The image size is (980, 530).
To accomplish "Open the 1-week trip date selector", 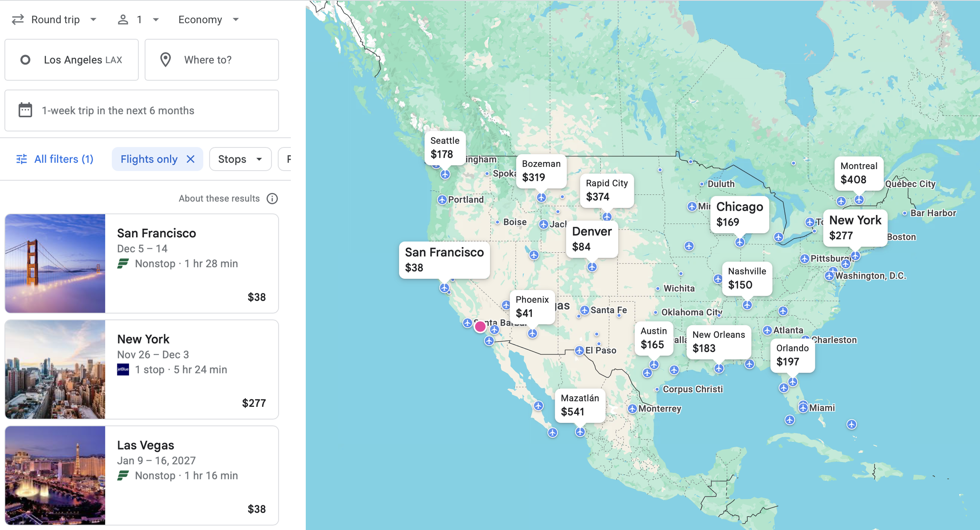I will coord(142,111).
